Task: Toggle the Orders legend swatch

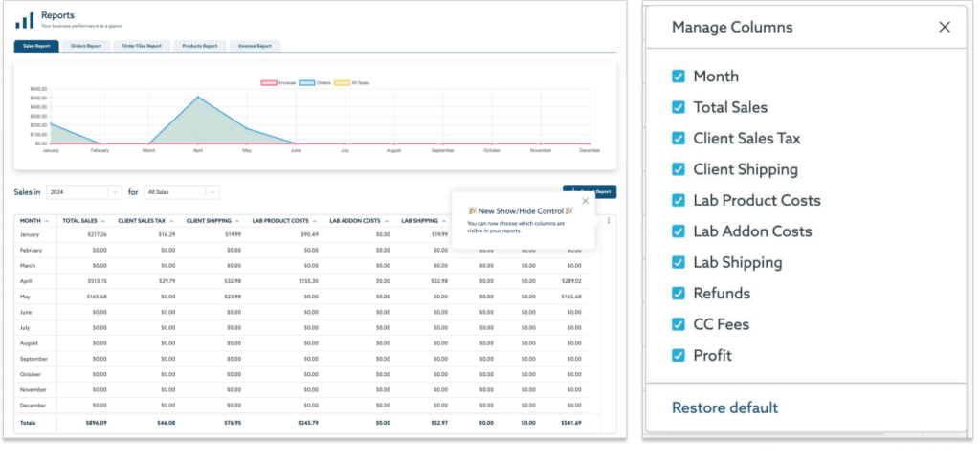Action: point(307,82)
